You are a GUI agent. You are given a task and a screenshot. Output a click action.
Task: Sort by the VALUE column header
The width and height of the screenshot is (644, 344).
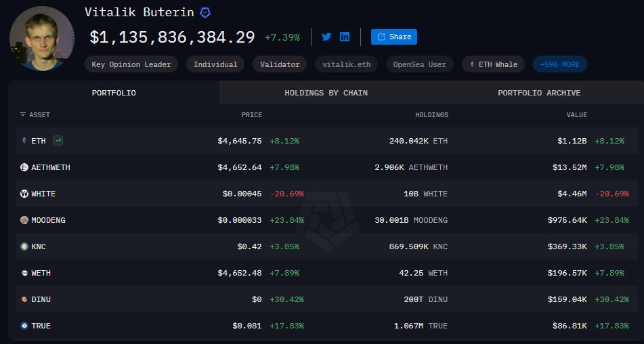coord(577,115)
